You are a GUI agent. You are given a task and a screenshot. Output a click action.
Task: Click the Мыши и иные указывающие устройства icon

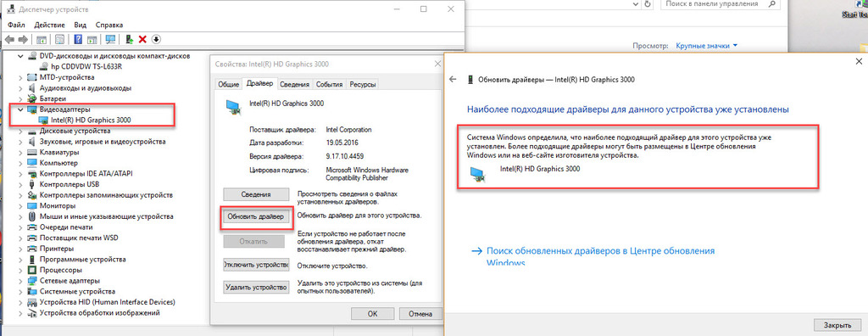tap(31, 217)
